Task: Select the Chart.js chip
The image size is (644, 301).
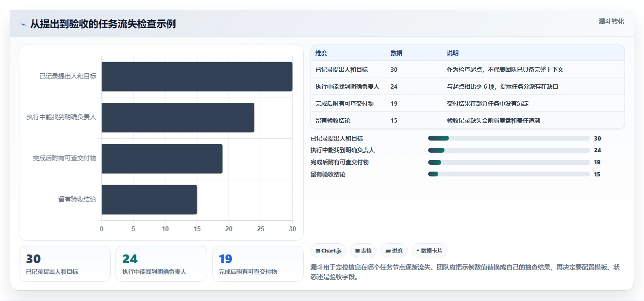Action: click(x=329, y=251)
